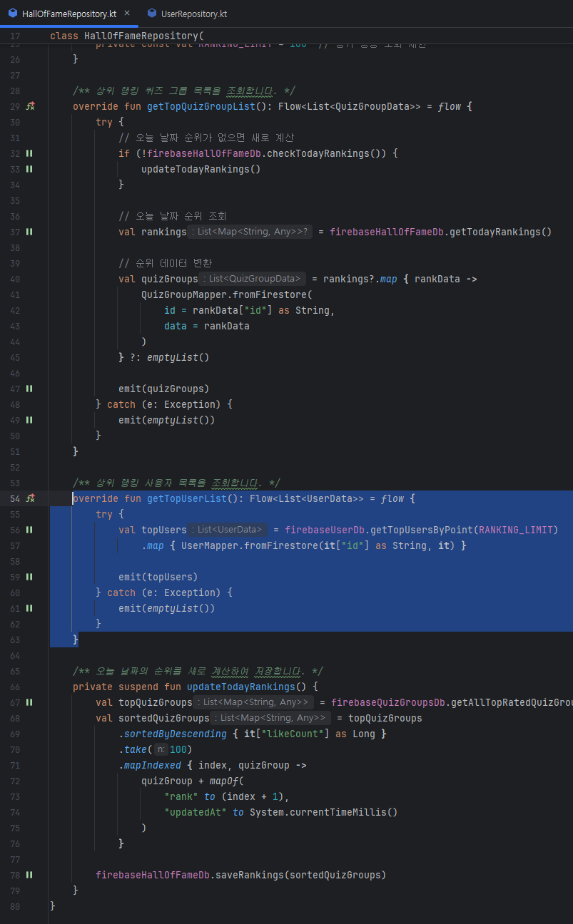
Task: Click the List<UserData> inlay hint after topUsers
Action: coord(228,530)
